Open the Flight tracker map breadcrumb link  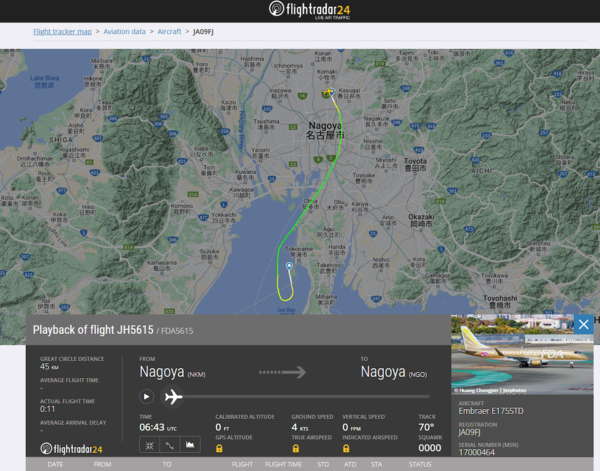pos(62,32)
